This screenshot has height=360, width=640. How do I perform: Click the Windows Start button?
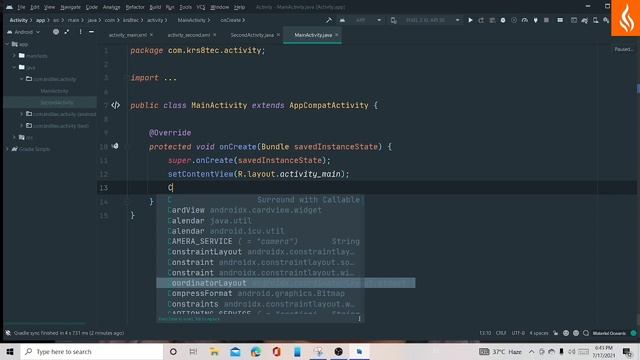tap(10, 351)
